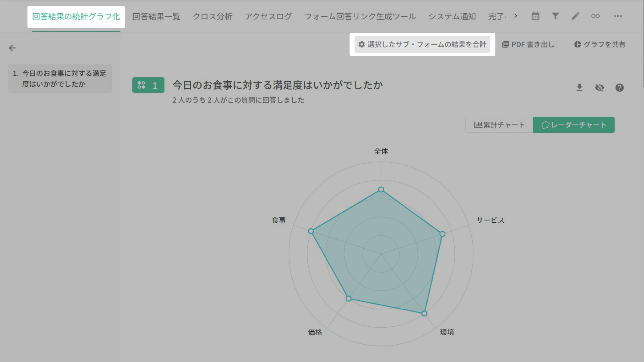
Task: Click the サービス axis label
Action: tap(490, 220)
